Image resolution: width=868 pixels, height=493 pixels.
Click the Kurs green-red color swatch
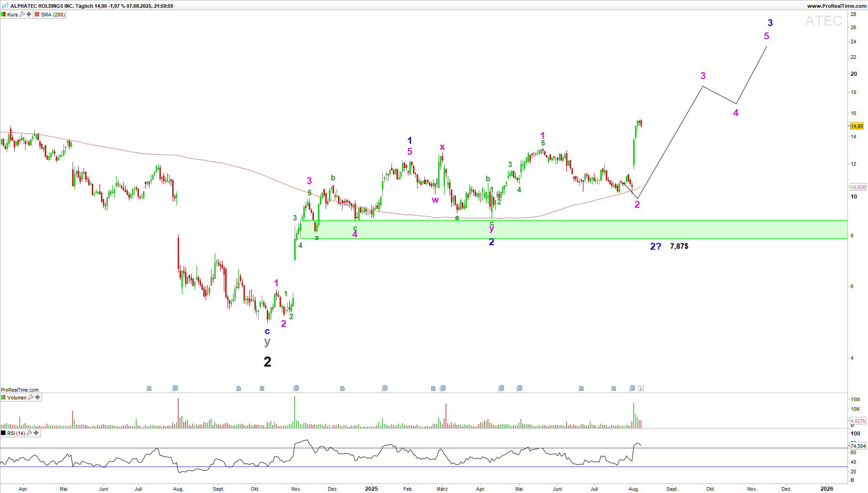coord(4,15)
